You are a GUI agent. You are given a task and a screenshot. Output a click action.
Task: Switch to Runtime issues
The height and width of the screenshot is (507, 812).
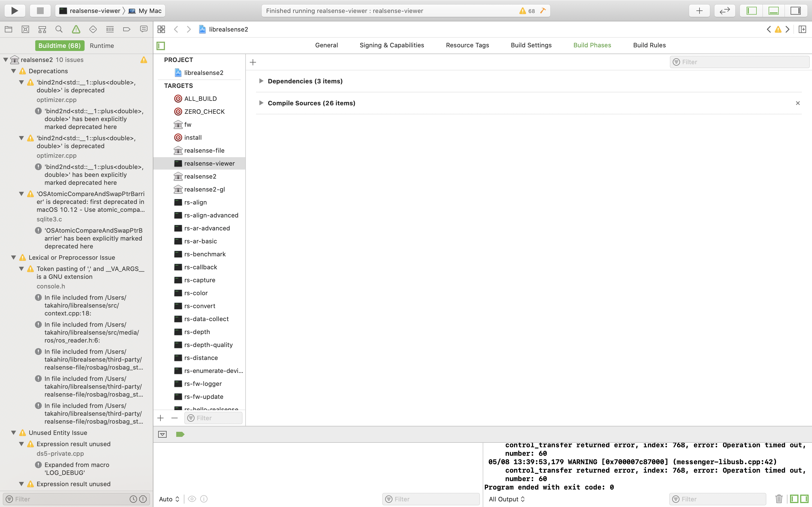click(x=102, y=46)
